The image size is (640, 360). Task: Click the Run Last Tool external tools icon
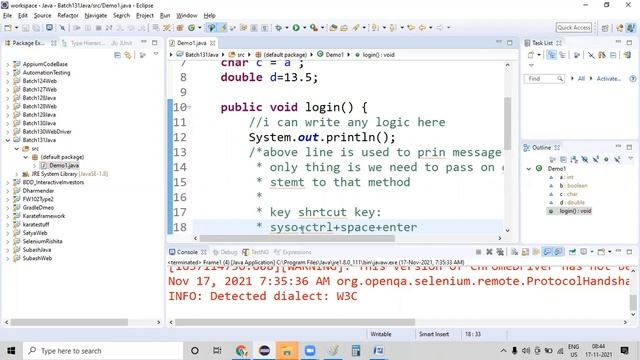(x=313, y=28)
